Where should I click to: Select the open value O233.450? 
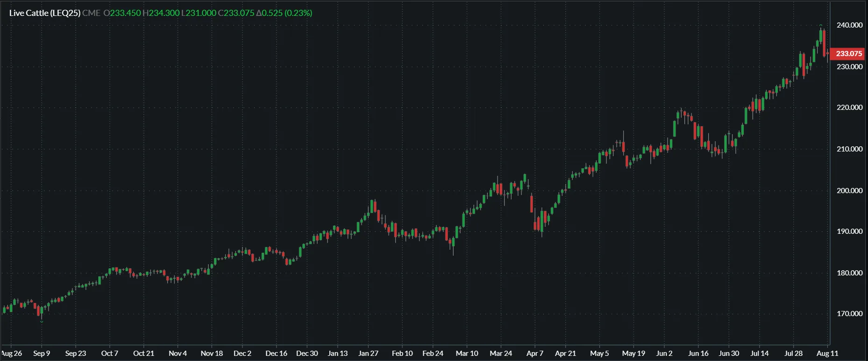[122, 13]
